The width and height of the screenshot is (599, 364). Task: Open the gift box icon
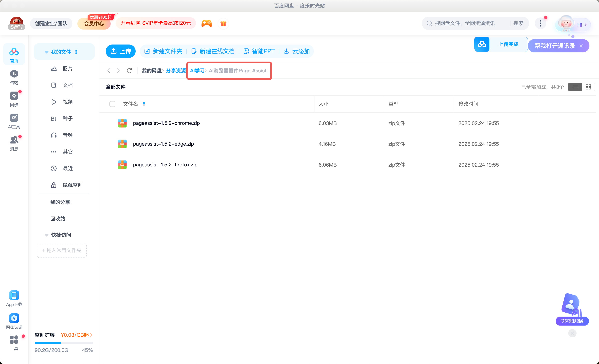click(223, 23)
